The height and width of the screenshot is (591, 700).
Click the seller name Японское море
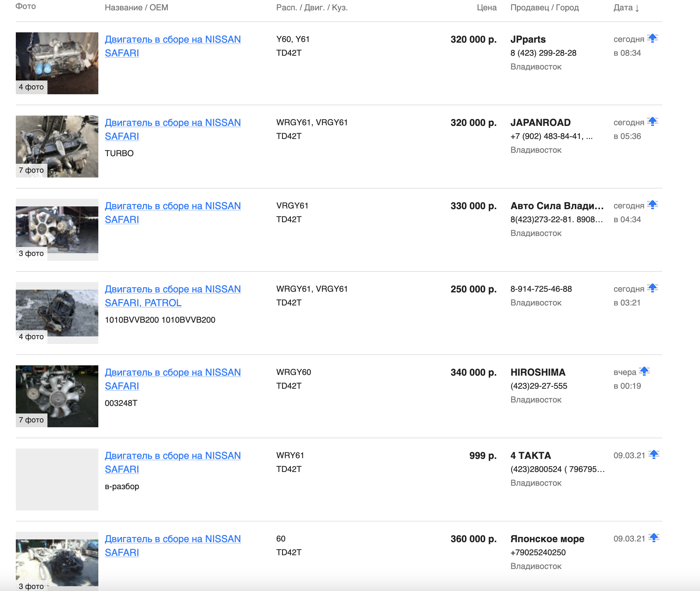click(547, 539)
